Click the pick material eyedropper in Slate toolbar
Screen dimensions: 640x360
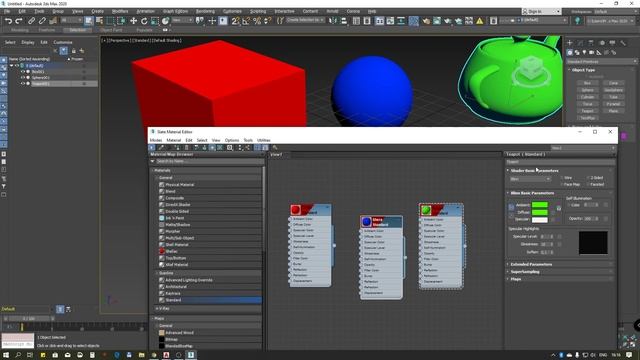161,148
